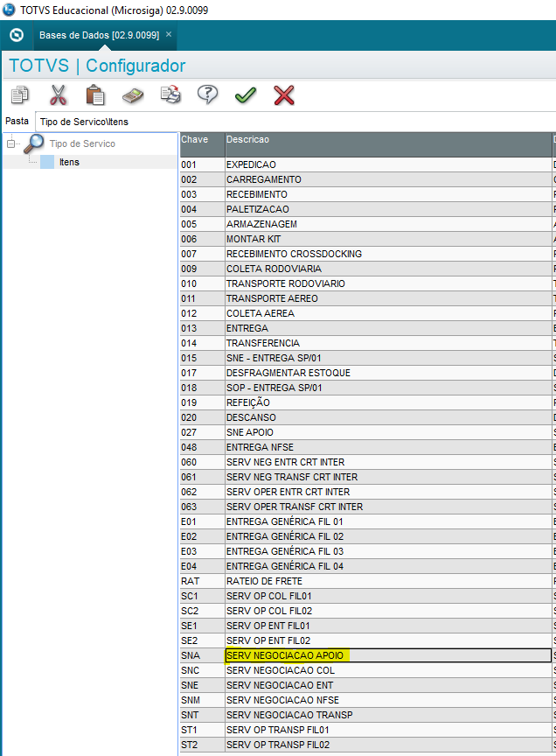Image resolution: width=556 pixels, height=756 pixels.
Task: Select row ARMAZENAGEM
Action: 366,224
